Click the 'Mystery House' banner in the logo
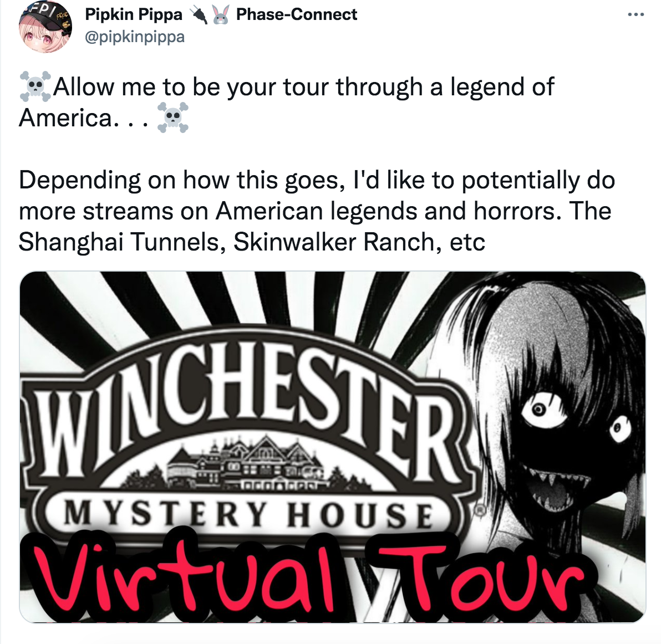 point(248,515)
